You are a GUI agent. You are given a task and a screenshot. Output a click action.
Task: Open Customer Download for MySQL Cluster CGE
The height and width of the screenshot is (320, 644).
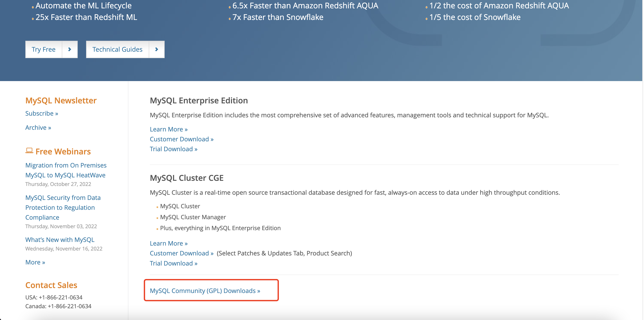[181, 253]
